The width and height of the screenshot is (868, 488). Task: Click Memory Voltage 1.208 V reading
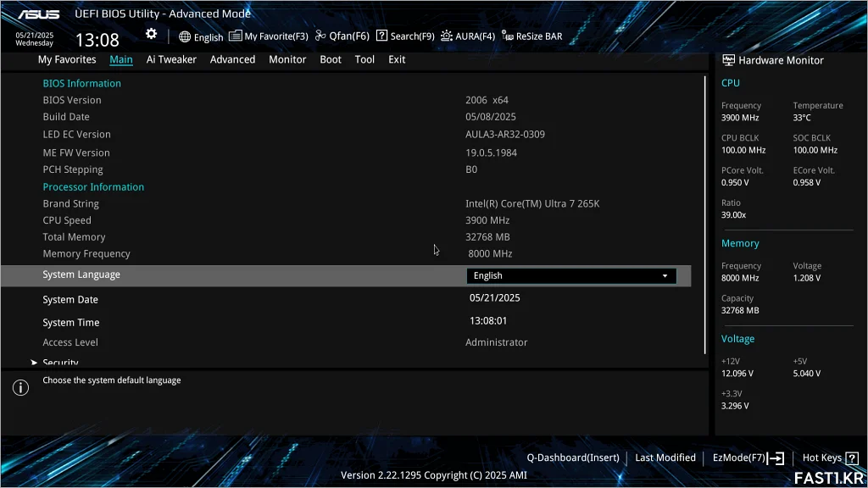[807, 278]
